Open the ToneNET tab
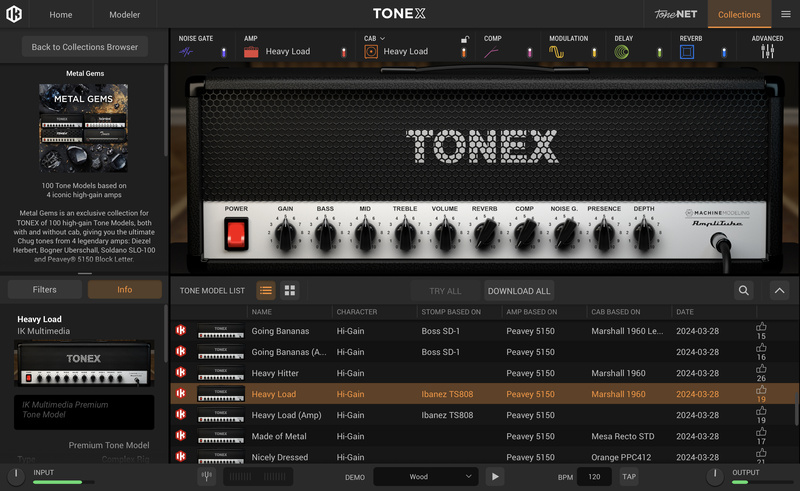800x491 pixels. 676,14
